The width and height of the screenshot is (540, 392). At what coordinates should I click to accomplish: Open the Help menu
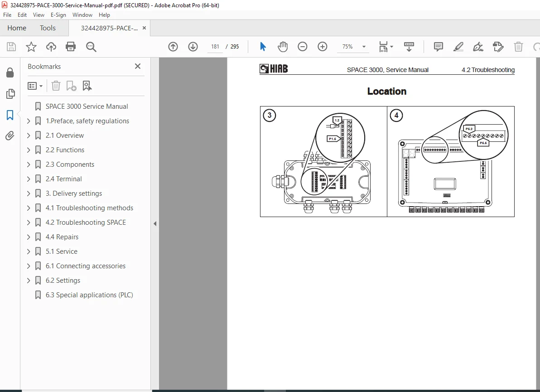(x=104, y=15)
